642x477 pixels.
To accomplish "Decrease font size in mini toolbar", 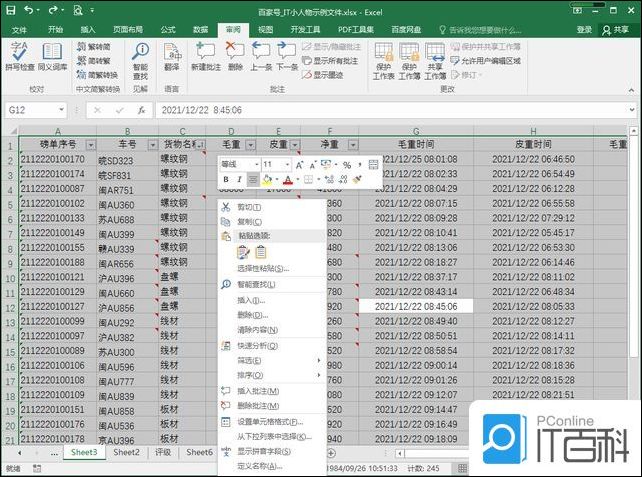I will click(x=313, y=165).
